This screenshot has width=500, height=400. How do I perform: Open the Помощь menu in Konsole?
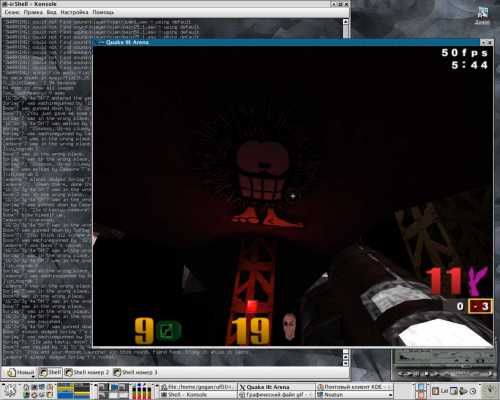(103, 12)
